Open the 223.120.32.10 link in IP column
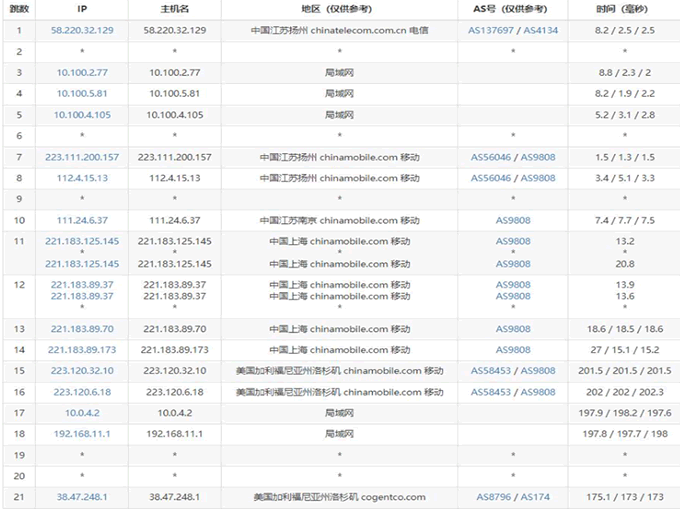The height and width of the screenshot is (509, 680). tap(82, 370)
